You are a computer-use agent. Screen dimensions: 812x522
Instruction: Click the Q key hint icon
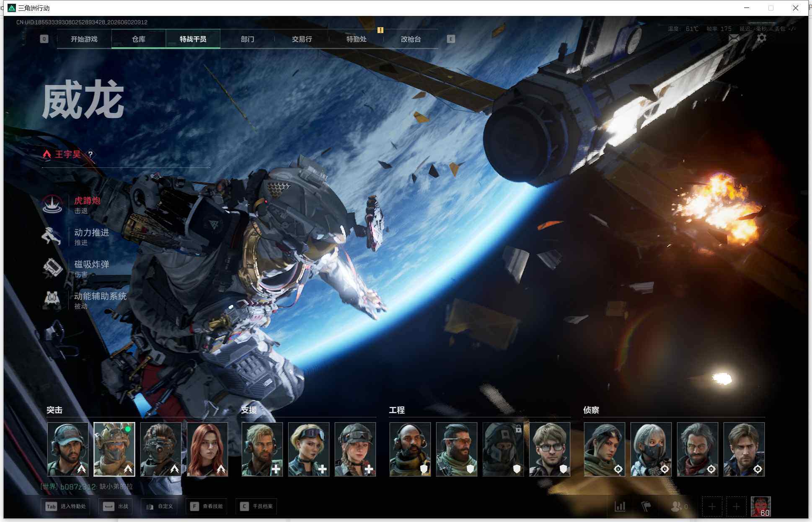tap(44, 39)
